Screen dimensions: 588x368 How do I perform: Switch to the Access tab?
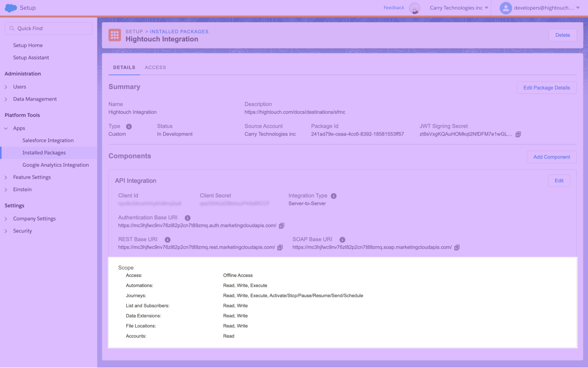pyautogui.click(x=155, y=68)
